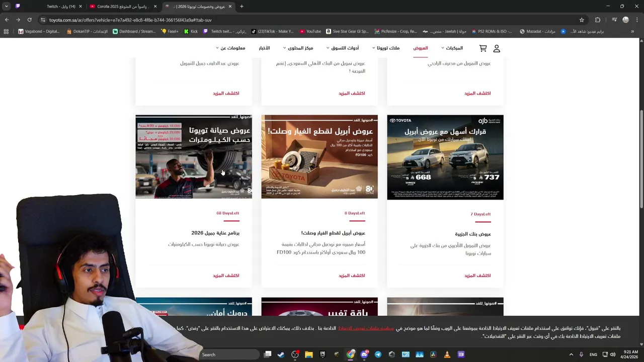Open the Toyota maintenance by kilometers offer image
The width and height of the screenshot is (644, 362).
[x=194, y=157]
